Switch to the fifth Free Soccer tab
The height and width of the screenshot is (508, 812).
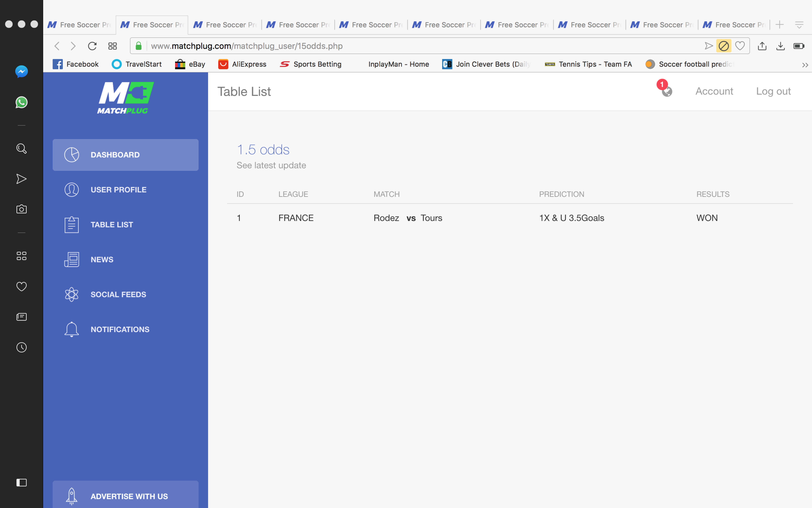tap(371, 25)
